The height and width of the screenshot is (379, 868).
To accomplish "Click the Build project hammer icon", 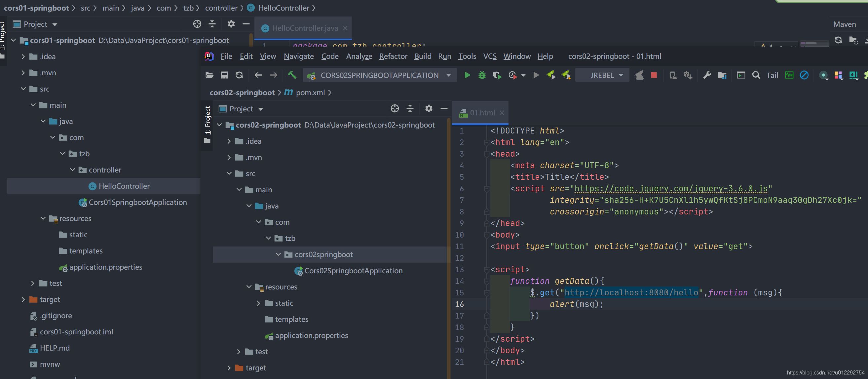I will click(292, 75).
